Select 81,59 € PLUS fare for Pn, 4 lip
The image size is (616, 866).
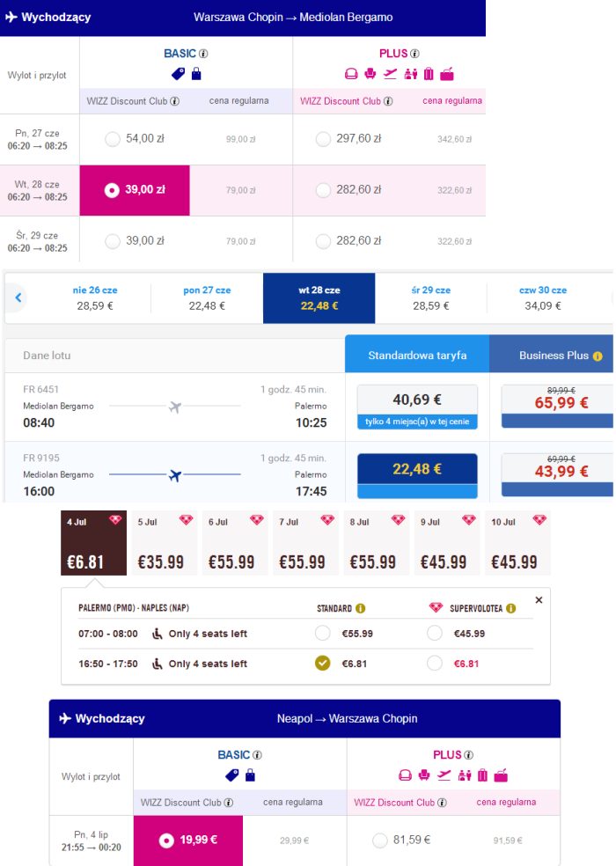pyautogui.click(x=379, y=840)
